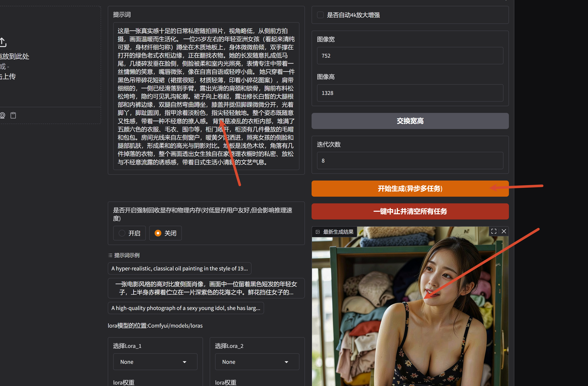Click the 图像高 input field
Viewport: 588px width, 386px height.
[x=410, y=93]
